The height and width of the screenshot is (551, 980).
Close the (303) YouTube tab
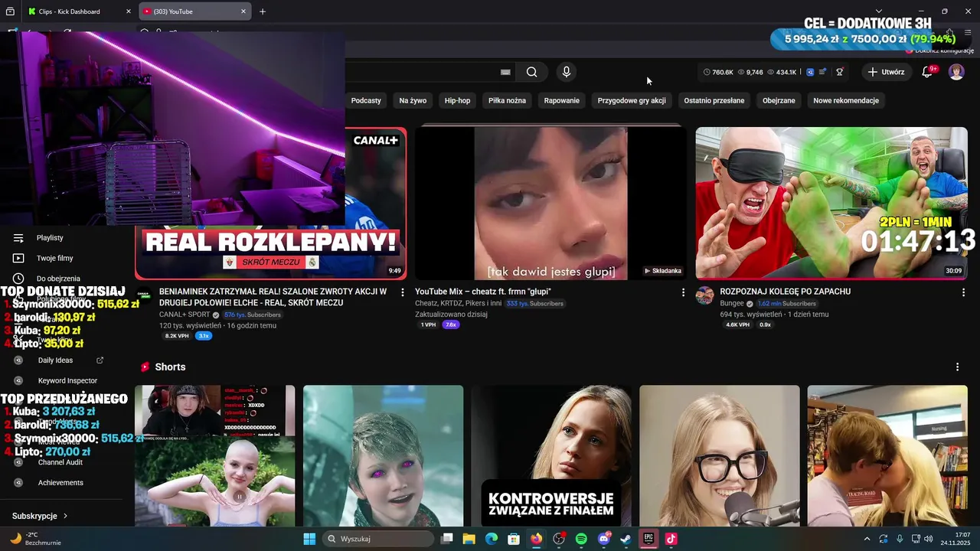(243, 11)
